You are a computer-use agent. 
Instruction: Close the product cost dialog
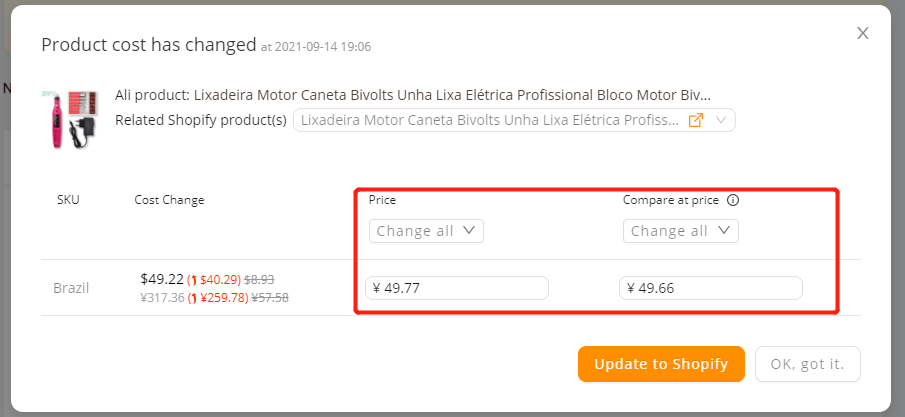(x=862, y=33)
